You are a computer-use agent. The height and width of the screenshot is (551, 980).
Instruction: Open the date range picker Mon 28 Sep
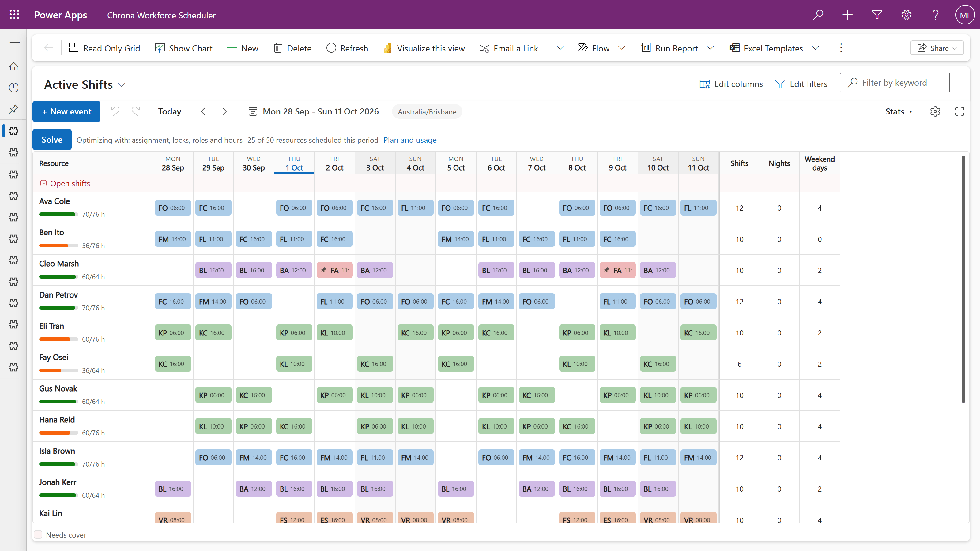(x=314, y=111)
